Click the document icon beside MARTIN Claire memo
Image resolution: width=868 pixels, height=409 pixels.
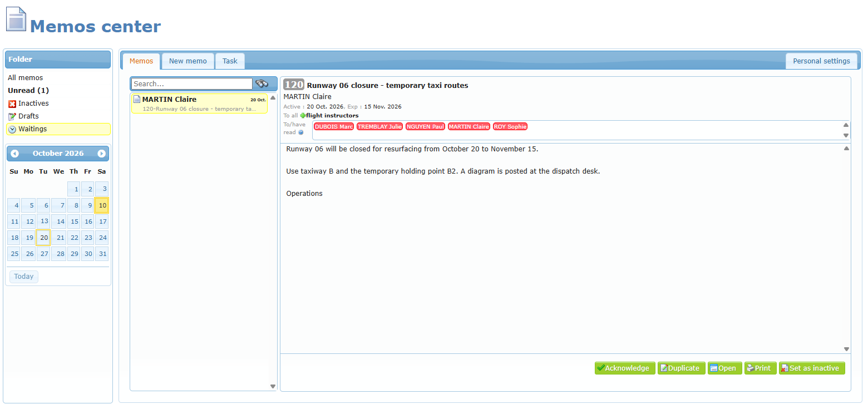coord(137,100)
